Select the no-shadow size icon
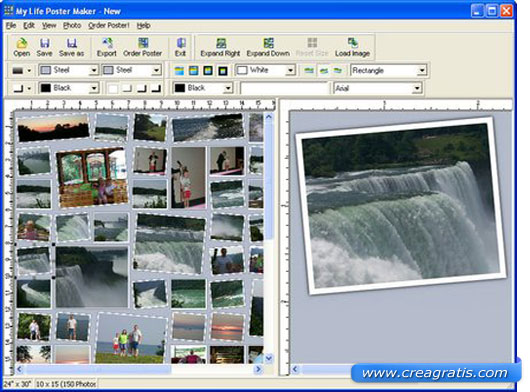This screenshot has height=392, width=530. coord(113,88)
